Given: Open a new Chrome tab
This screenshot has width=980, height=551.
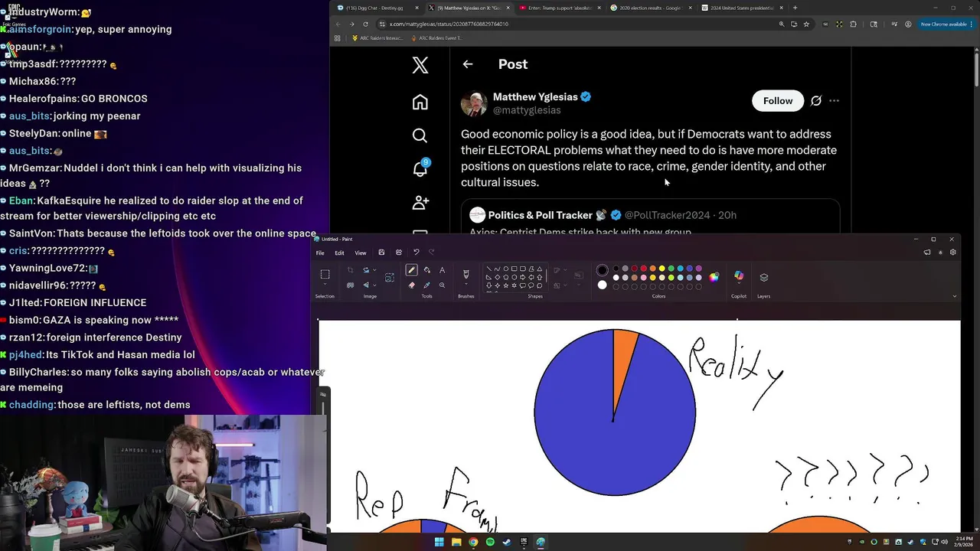Looking at the screenshot, I should click(x=795, y=8).
